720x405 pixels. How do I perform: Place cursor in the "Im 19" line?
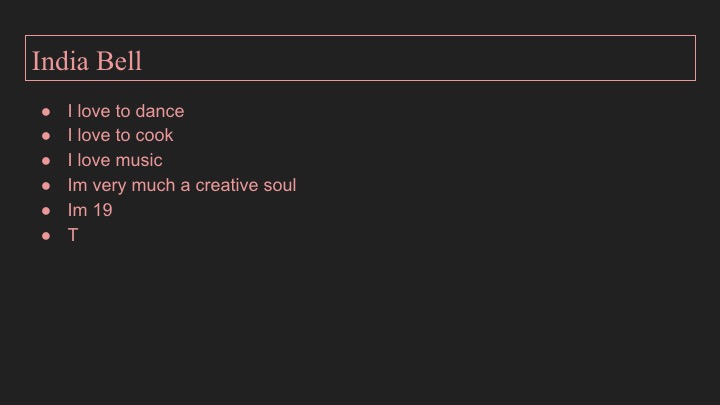click(x=90, y=210)
